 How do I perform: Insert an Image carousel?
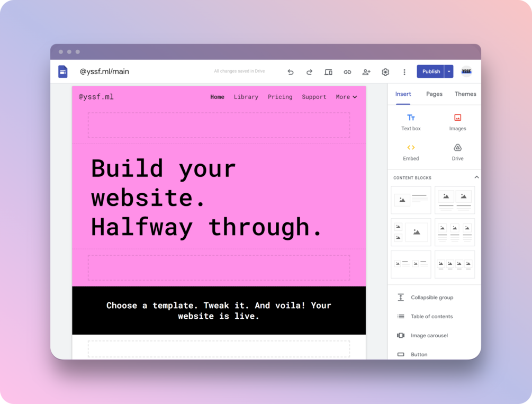[x=429, y=335]
